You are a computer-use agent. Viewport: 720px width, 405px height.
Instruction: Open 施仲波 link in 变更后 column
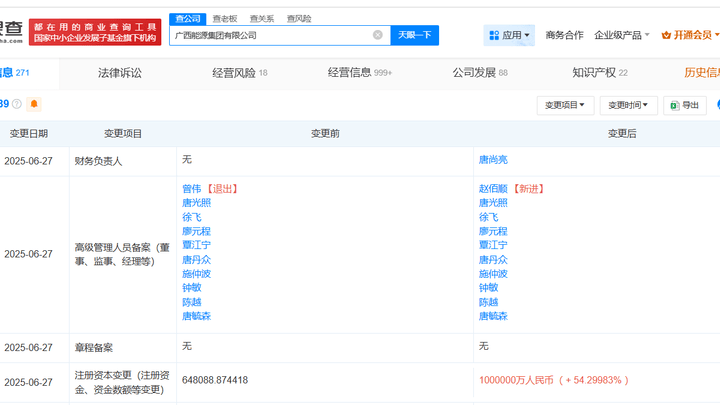click(493, 274)
